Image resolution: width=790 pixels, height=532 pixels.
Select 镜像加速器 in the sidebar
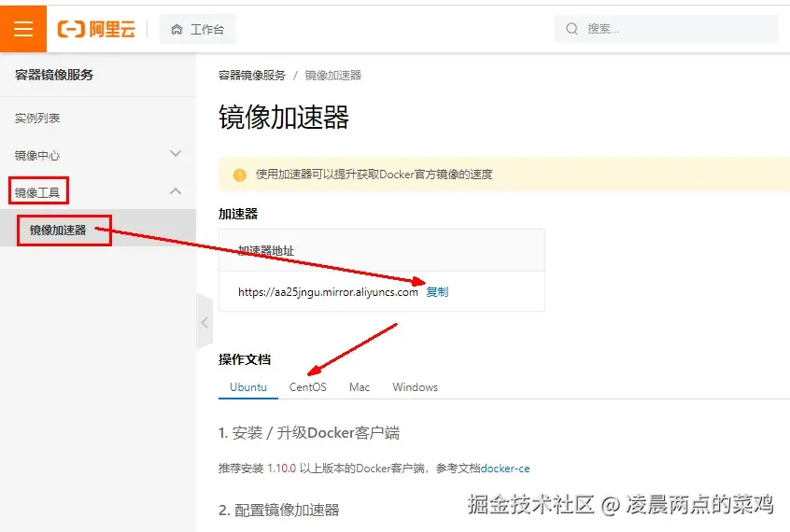pos(58,231)
